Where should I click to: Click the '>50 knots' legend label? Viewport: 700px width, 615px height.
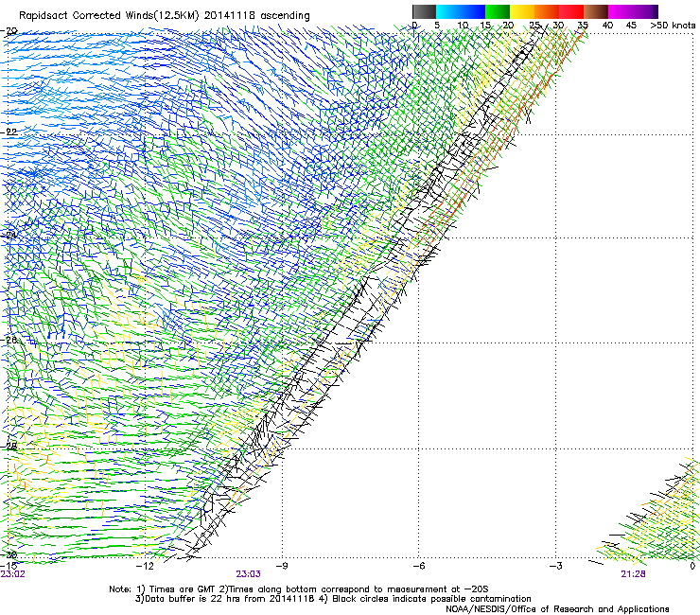673,25
